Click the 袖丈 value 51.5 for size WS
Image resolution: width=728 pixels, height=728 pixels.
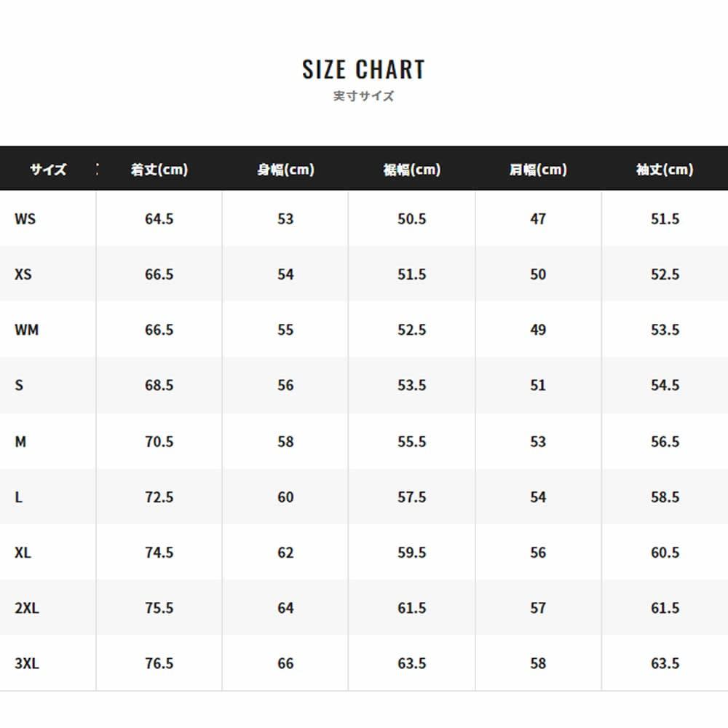coord(665,219)
